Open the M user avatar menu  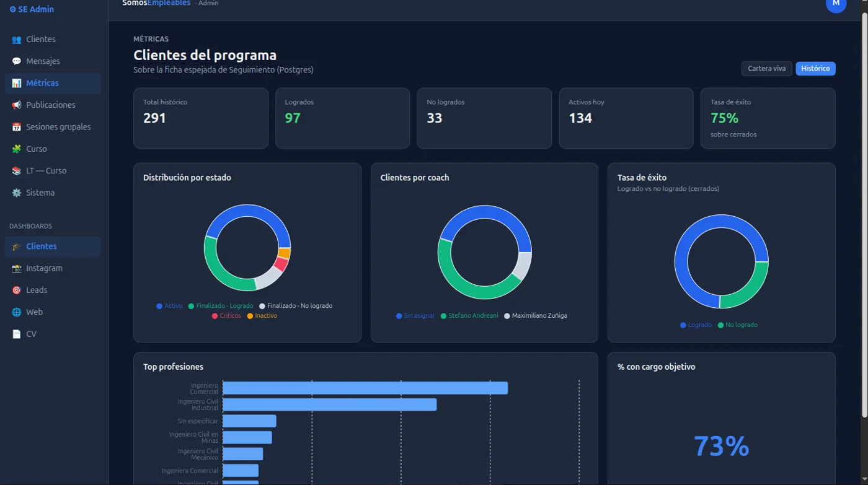[836, 4]
